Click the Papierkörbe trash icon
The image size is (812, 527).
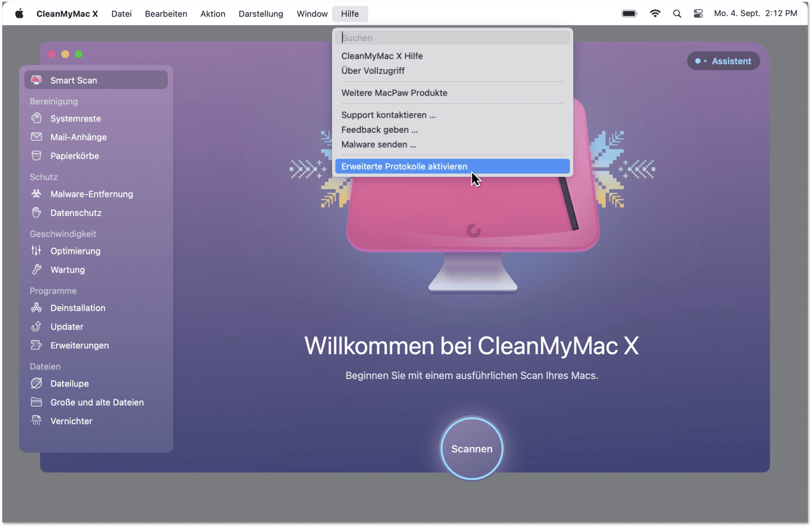(36, 156)
